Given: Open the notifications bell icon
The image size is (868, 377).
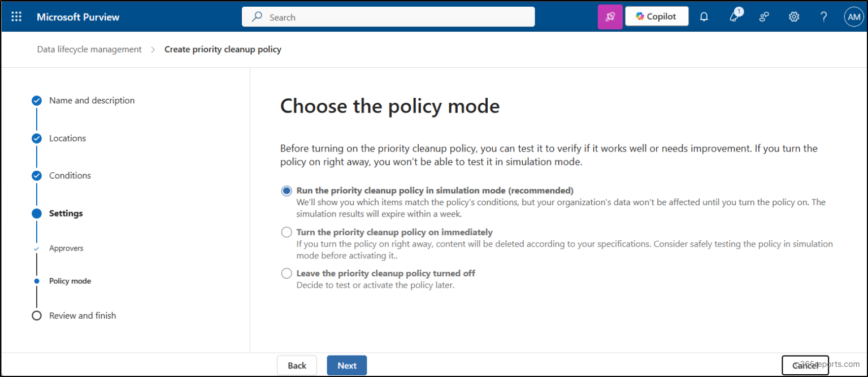Looking at the screenshot, I should [x=704, y=17].
